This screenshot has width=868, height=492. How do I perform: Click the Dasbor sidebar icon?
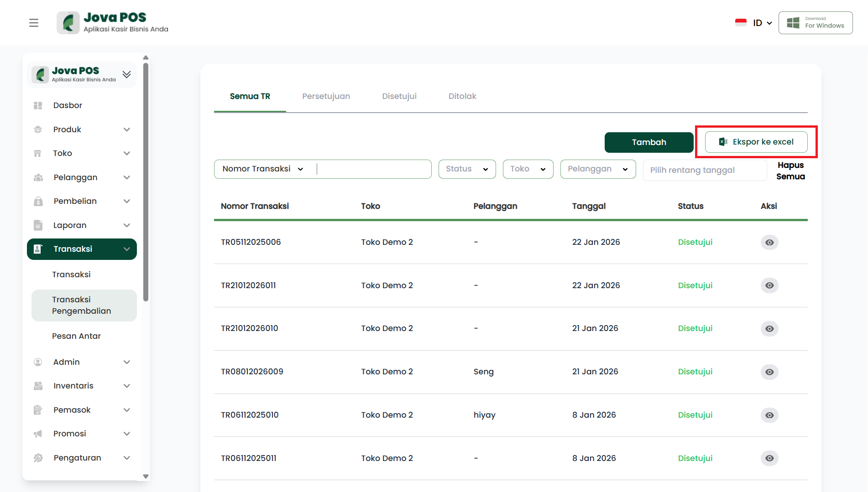click(38, 105)
